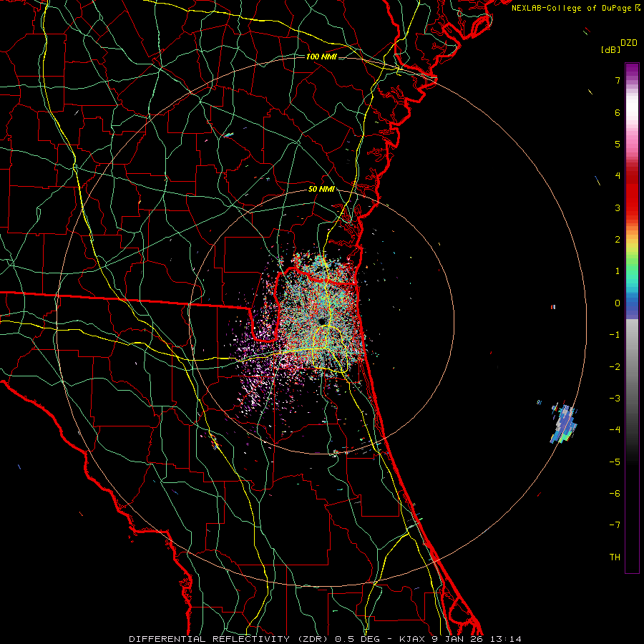
Task: Click the 4 value on the color scale
Action: click(x=618, y=176)
